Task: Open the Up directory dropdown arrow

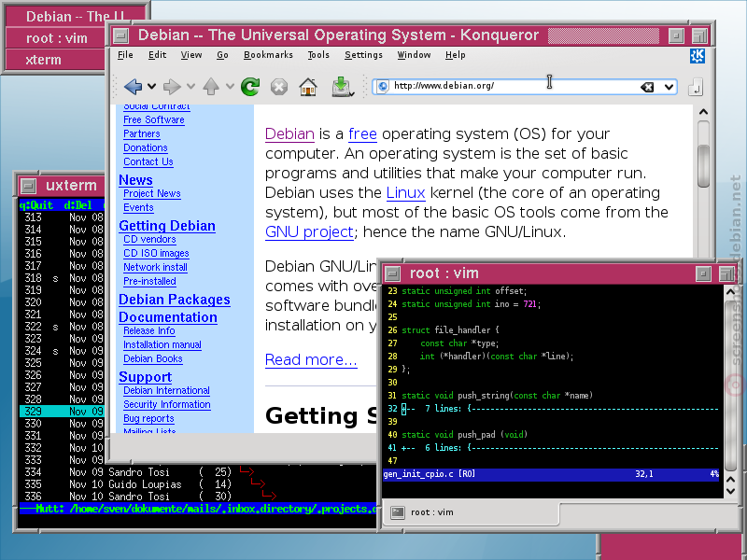Action: (230, 87)
